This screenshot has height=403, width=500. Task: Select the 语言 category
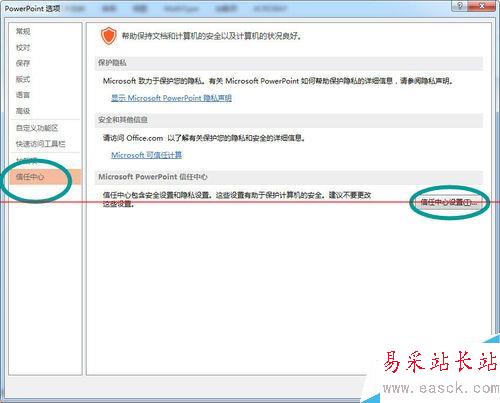tap(23, 95)
